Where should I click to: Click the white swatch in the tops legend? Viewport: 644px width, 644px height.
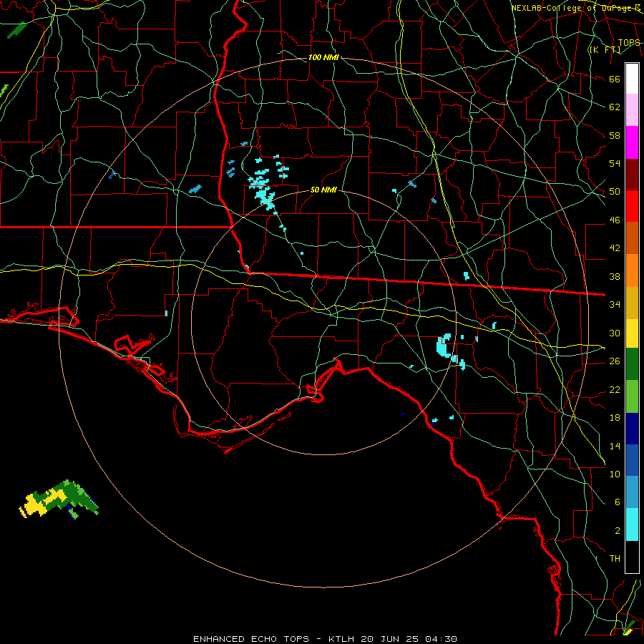coord(632,79)
